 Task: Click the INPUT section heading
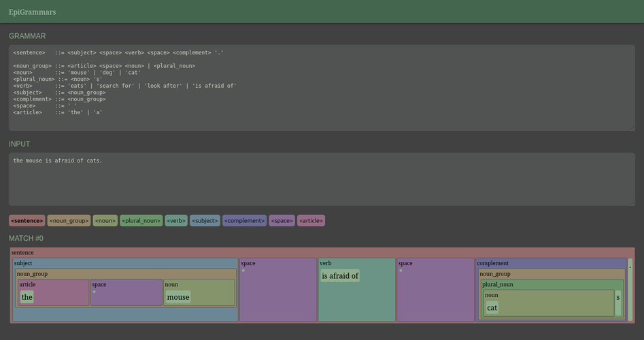(x=19, y=144)
